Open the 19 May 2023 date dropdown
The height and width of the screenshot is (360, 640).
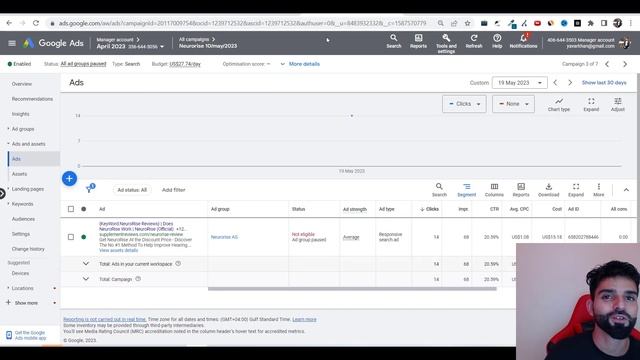(520, 82)
